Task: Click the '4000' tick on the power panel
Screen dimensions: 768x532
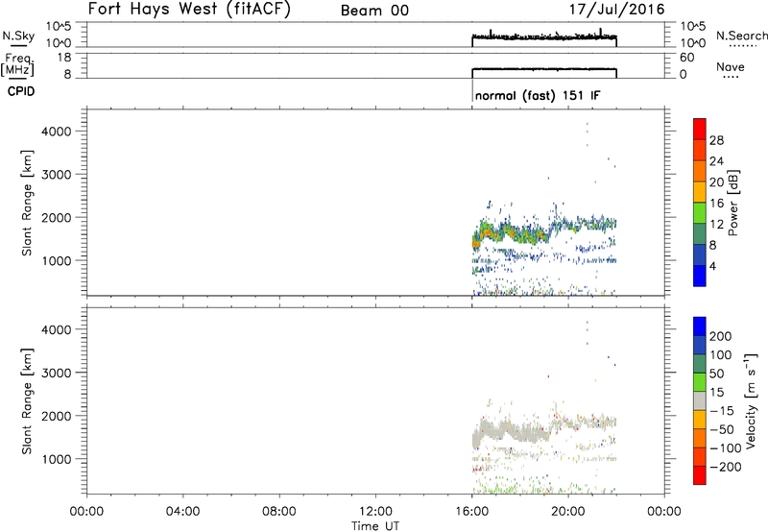Action: click(56, 132)
